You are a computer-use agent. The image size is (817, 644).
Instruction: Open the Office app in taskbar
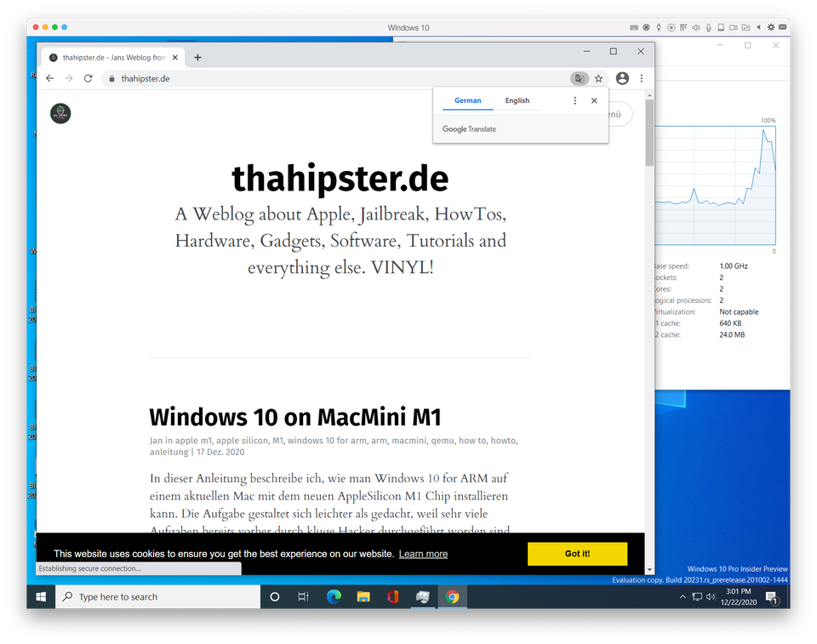pyautogui.click(x=392, y=597)
